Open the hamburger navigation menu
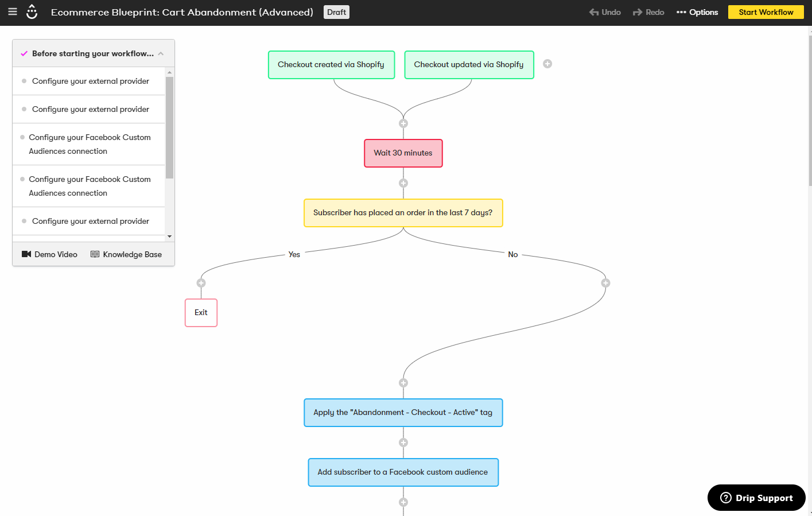The height and width of the screenshot is (516, 812). click(13, 11)
